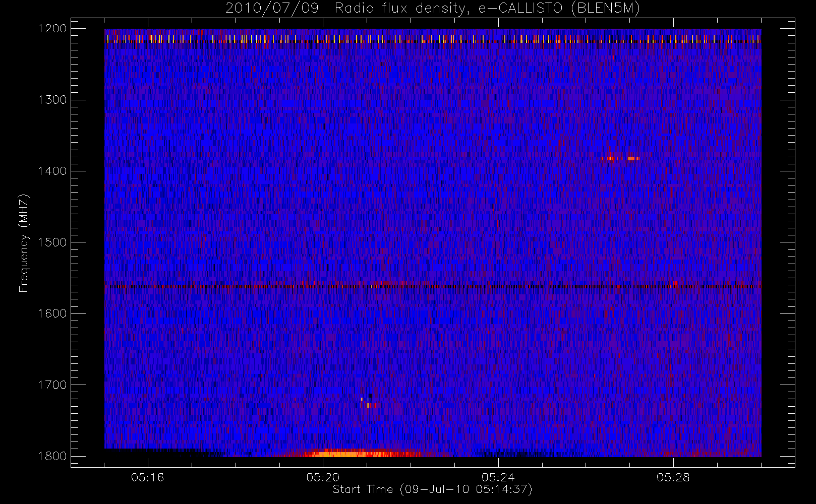
Task: Click the '1600' frequency tick label
Action: point(52,313)
